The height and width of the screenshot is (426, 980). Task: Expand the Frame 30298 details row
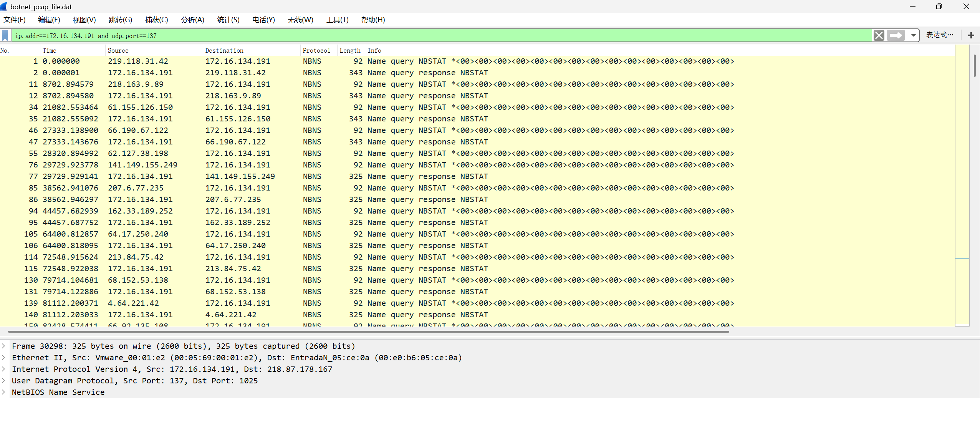(4, 346)
